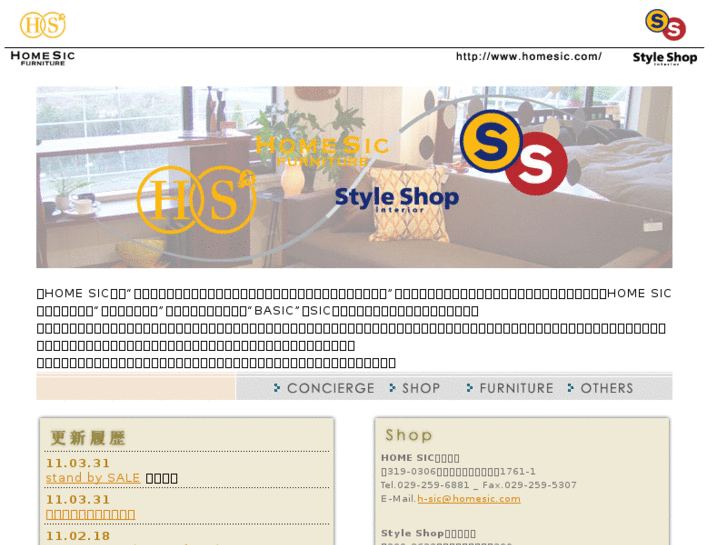Click arrow icon beside OTHERS
The width and height of the screenshot is (727, 545).
tap(571, 388)
